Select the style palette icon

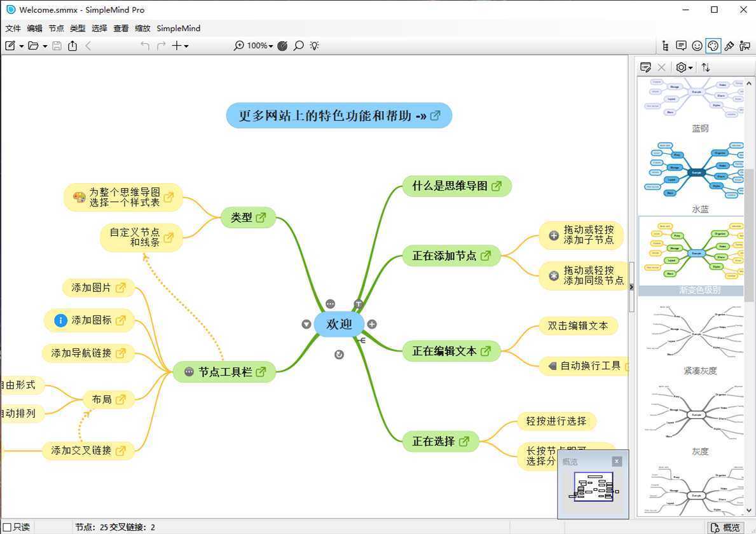(x=713, y=45)
